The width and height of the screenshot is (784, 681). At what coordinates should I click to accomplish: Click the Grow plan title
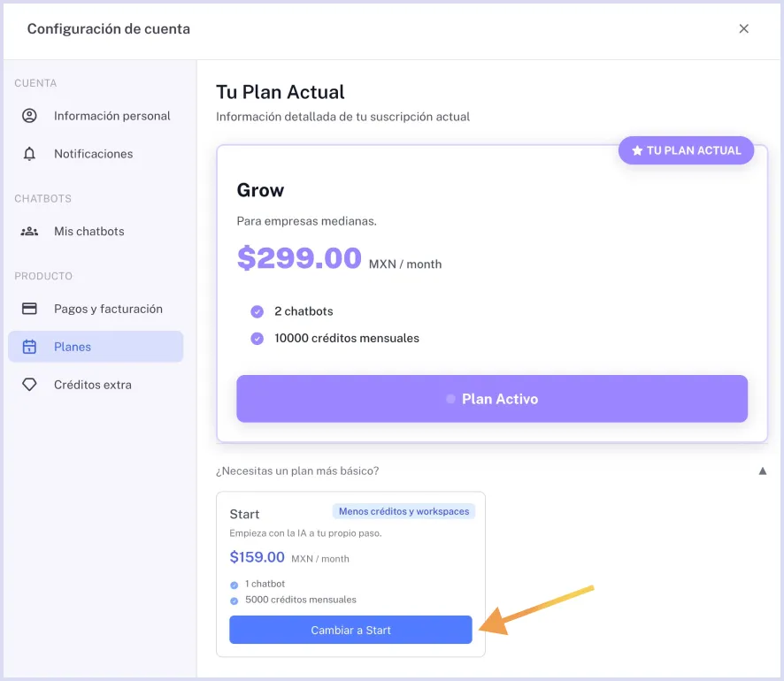260,190
